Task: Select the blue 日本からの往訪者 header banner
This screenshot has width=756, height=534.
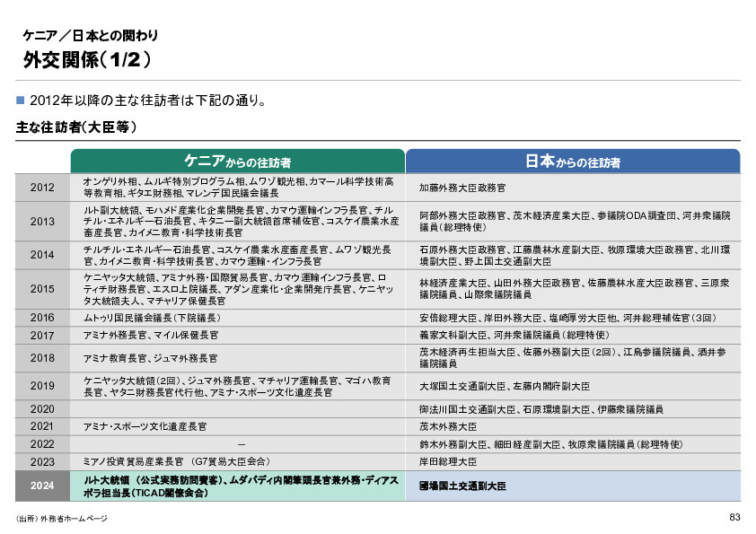Action: [x=578, y=159]
